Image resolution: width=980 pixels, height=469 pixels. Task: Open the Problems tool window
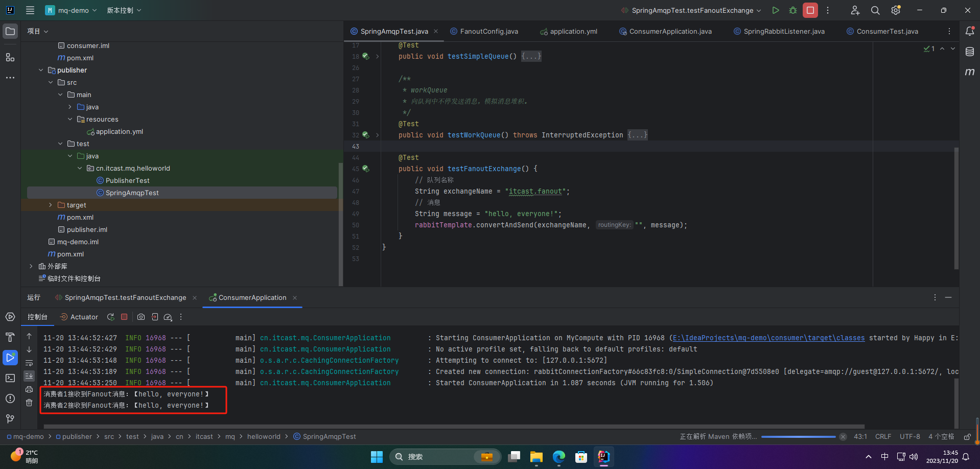click(x=10, y=398)
